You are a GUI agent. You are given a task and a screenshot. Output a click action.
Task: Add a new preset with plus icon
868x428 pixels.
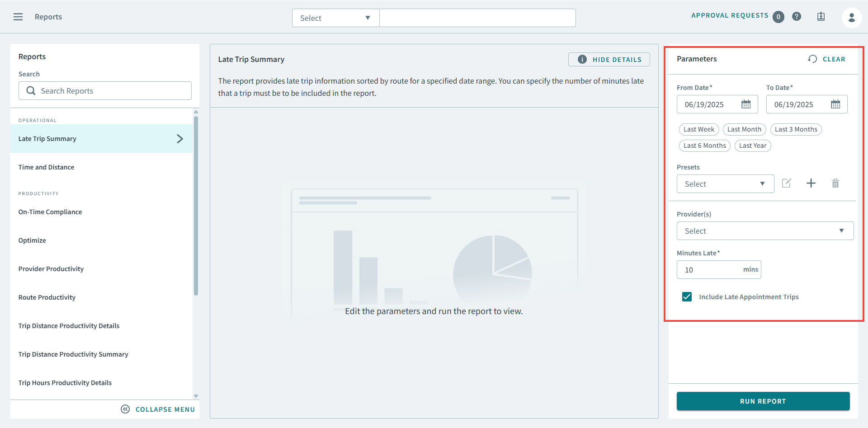pos(811,183)
